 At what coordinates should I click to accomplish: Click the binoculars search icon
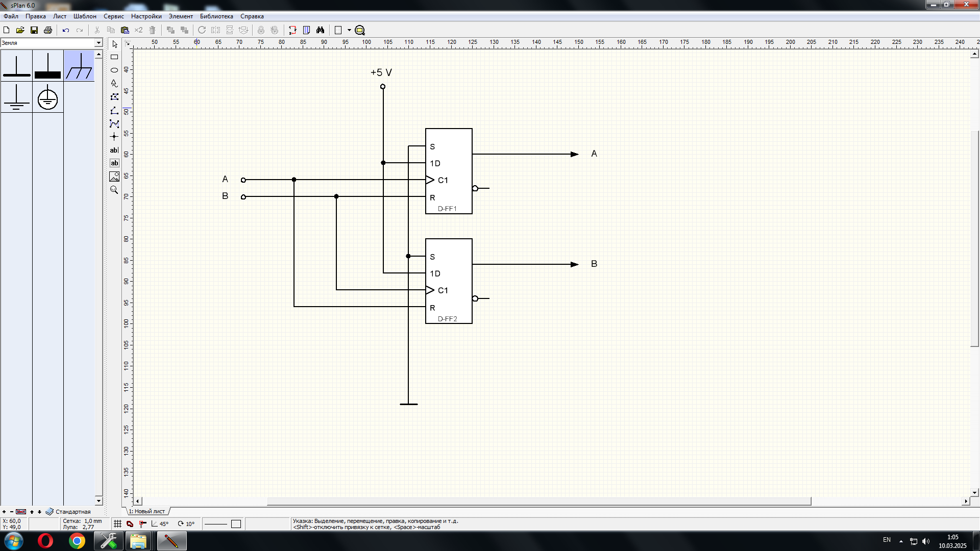click(320, 30)
